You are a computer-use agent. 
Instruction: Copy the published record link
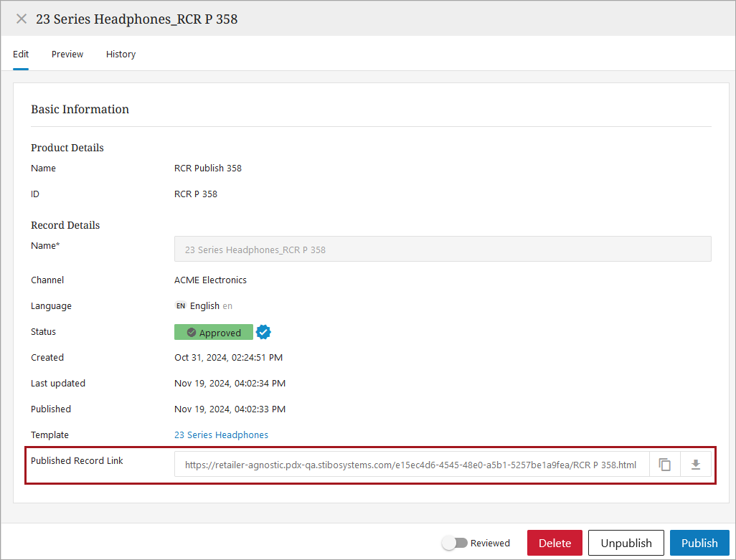coord(665,465)
